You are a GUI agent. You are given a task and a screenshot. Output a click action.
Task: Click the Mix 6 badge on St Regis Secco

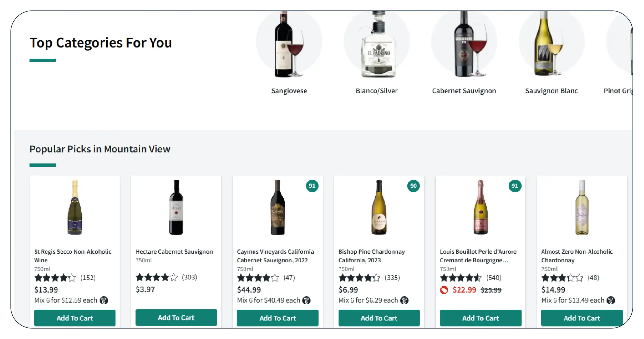coord(104,300)
